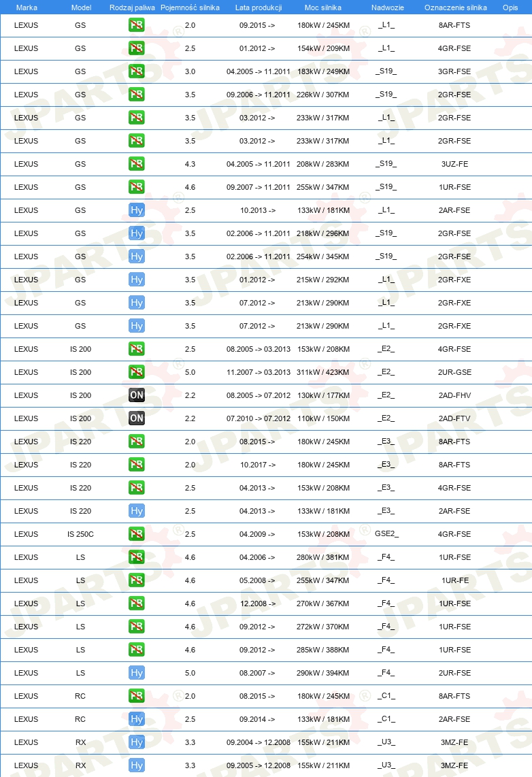This screenshot has width=532, height=777.
Task: Click hybrid icon in GS 254kW / 345KM row
Action: [136, 257]
